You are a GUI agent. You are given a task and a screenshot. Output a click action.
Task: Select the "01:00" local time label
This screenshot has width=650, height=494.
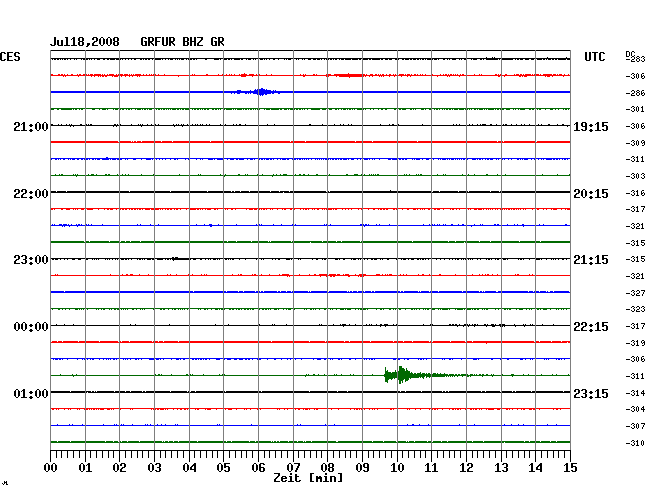[31, 393]
